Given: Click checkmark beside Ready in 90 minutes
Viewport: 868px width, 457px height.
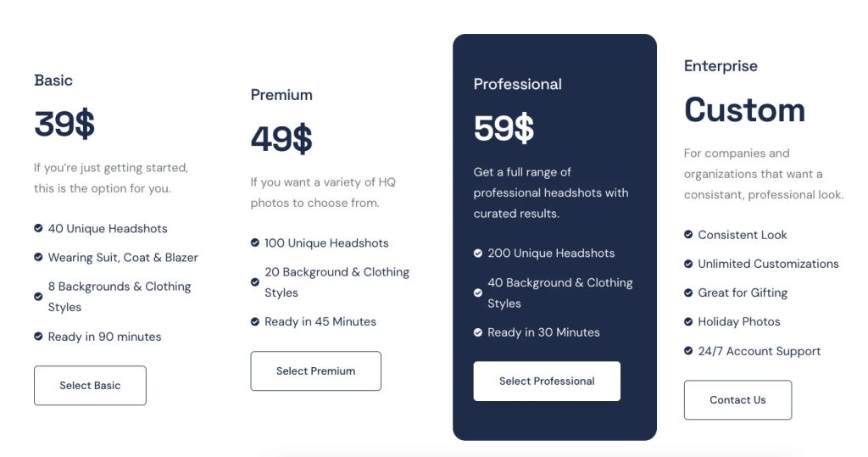Looking at the screenshot, I should (38, 337).
